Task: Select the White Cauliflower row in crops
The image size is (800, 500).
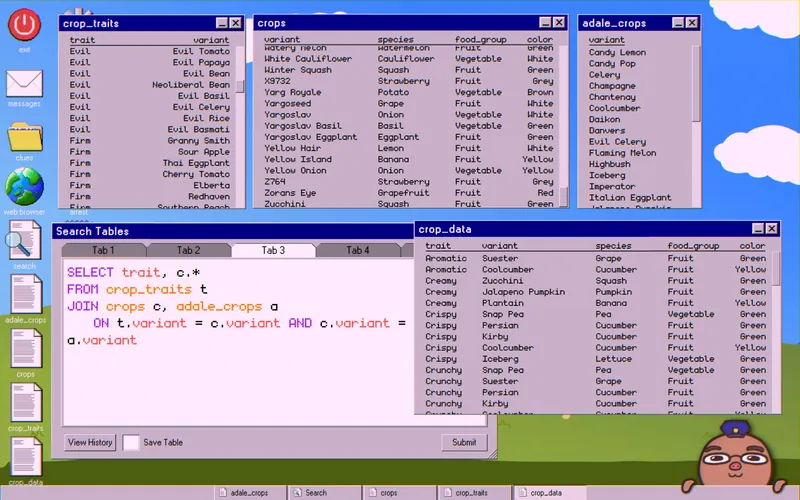Action: (x=409, y=59)
